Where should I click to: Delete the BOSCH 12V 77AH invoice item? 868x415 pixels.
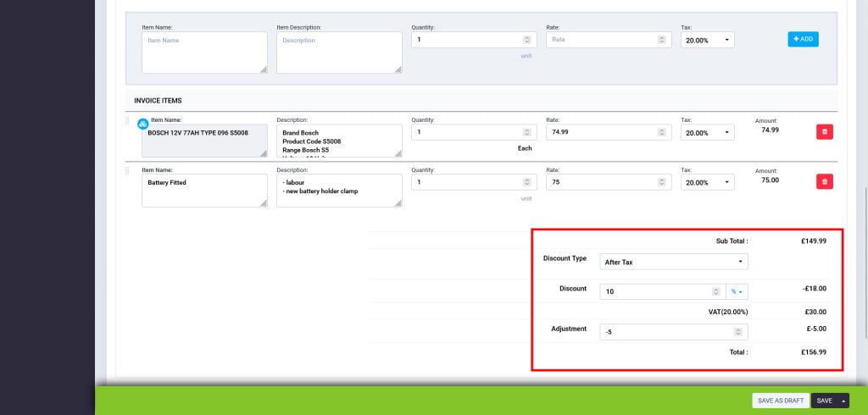(x=824, y=131)
